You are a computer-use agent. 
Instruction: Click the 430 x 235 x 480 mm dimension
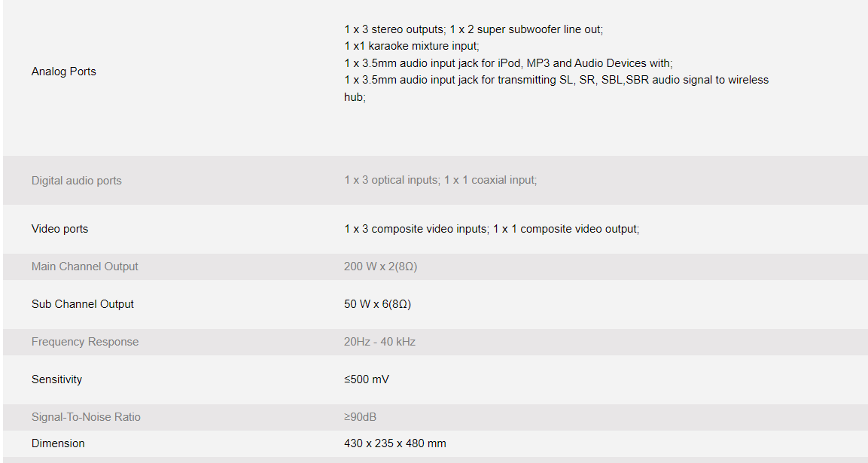pos(394,443)
